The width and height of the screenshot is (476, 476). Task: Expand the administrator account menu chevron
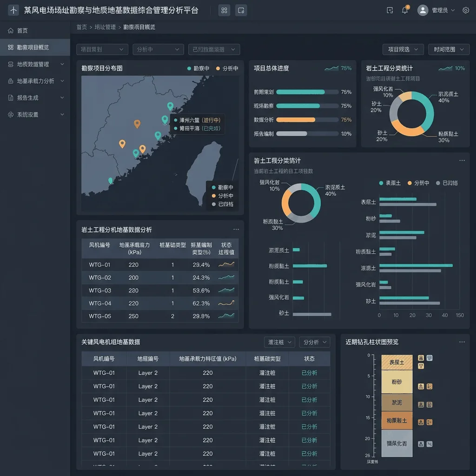tap(453, 10)
